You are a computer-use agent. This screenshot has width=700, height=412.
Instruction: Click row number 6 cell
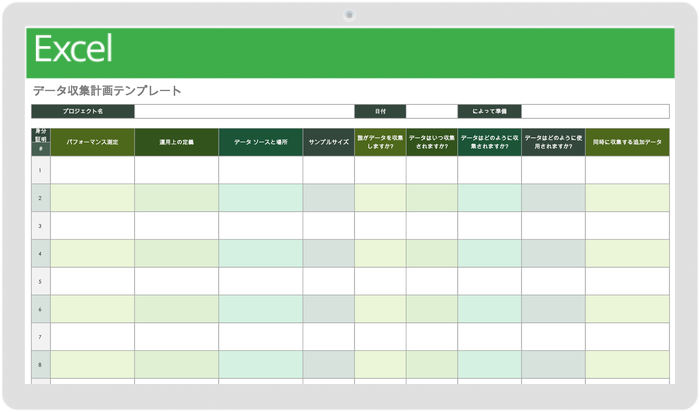coord(41,309)
